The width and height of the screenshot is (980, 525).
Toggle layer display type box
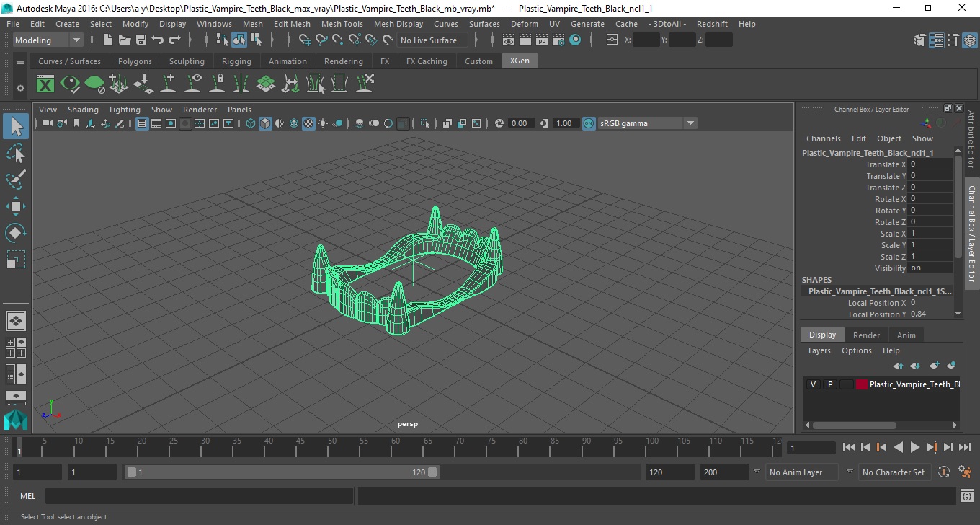(846, 384)
